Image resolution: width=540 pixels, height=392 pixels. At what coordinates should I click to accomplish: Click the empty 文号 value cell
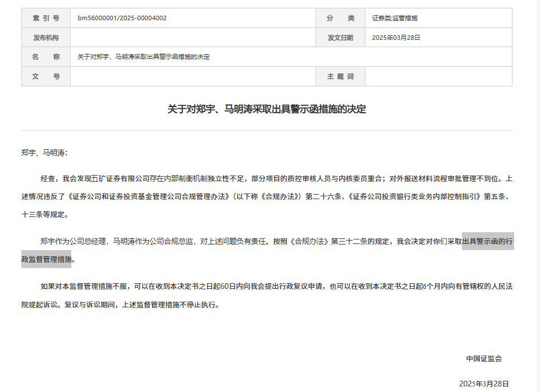coord(191,76)
